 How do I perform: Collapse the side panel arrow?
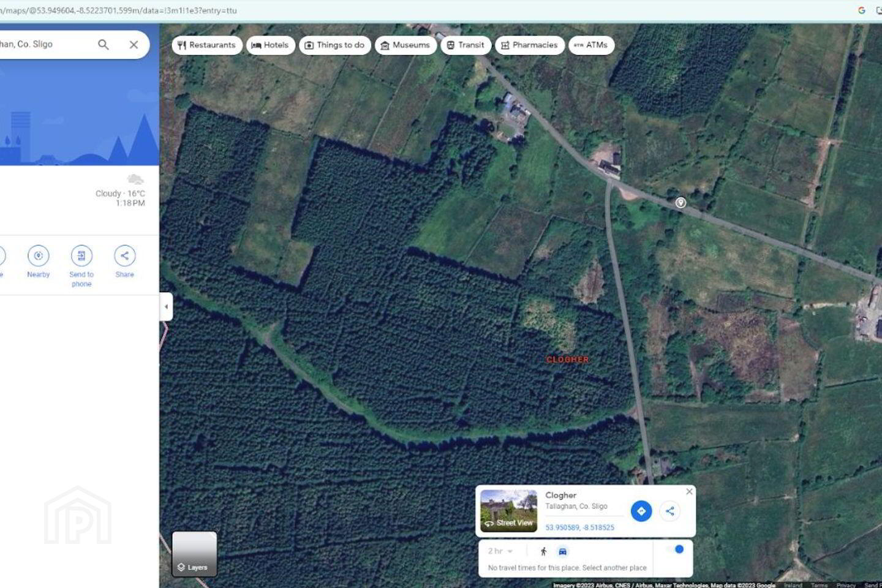coord(166,307)
